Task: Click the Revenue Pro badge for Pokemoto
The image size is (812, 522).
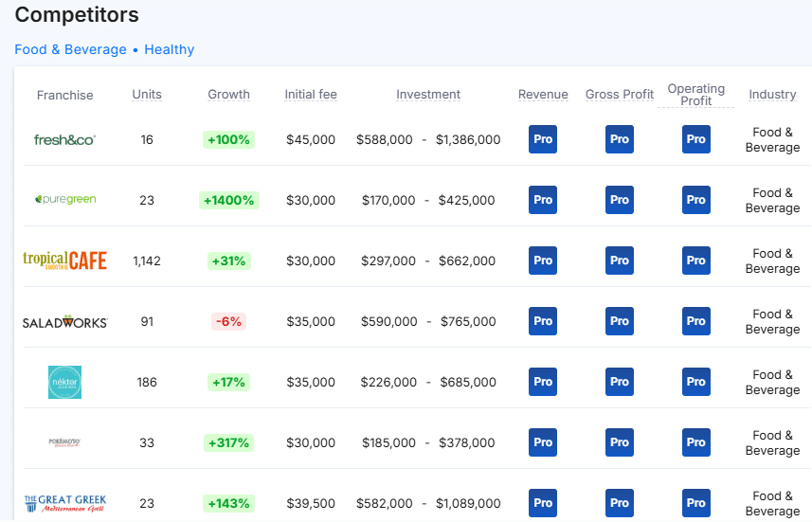Action: click(x=543, y=442)
